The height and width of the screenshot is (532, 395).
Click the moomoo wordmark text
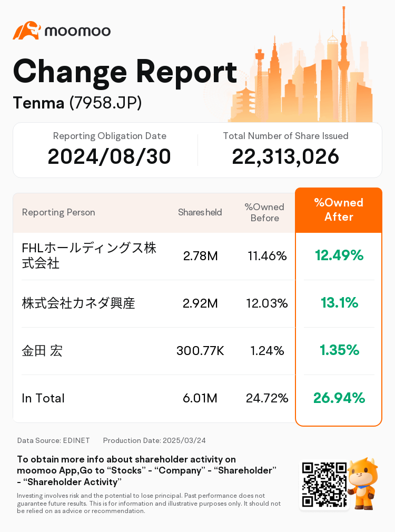[77, 31]
